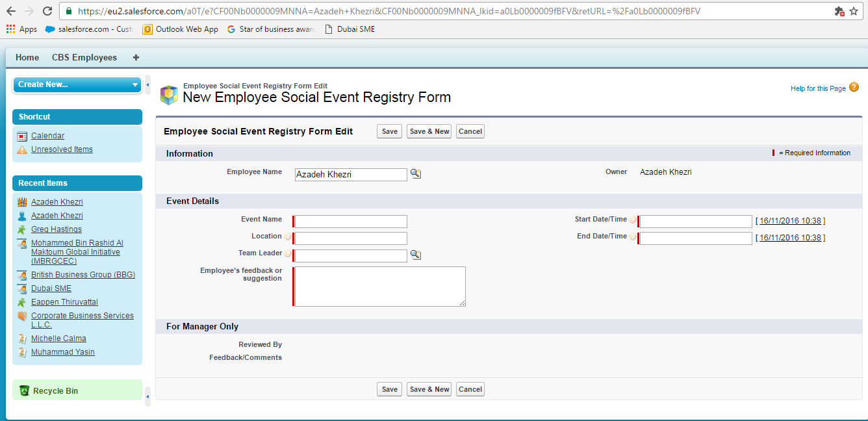This screenshot has width=868, height=421.
Task: Open the Create New dropdown
Action: point(77,84)
